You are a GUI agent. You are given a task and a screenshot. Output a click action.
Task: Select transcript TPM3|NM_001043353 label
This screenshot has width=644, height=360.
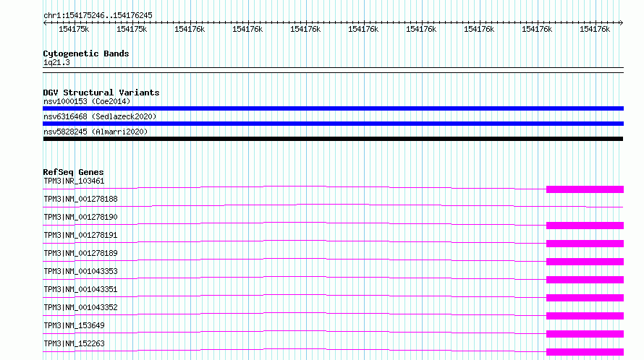[80, 271]
